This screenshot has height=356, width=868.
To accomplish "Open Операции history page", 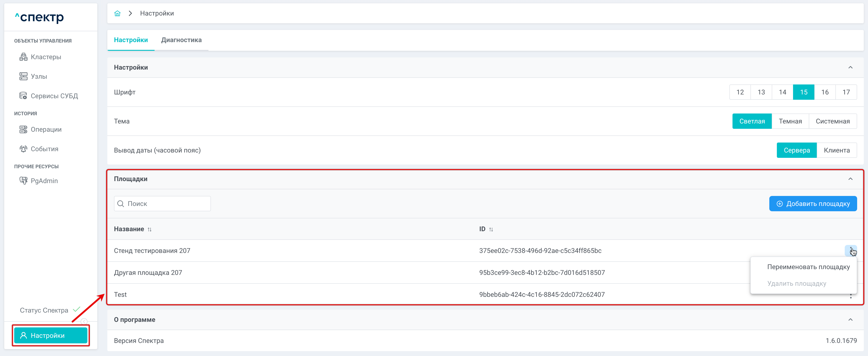I will click(46, 129).
